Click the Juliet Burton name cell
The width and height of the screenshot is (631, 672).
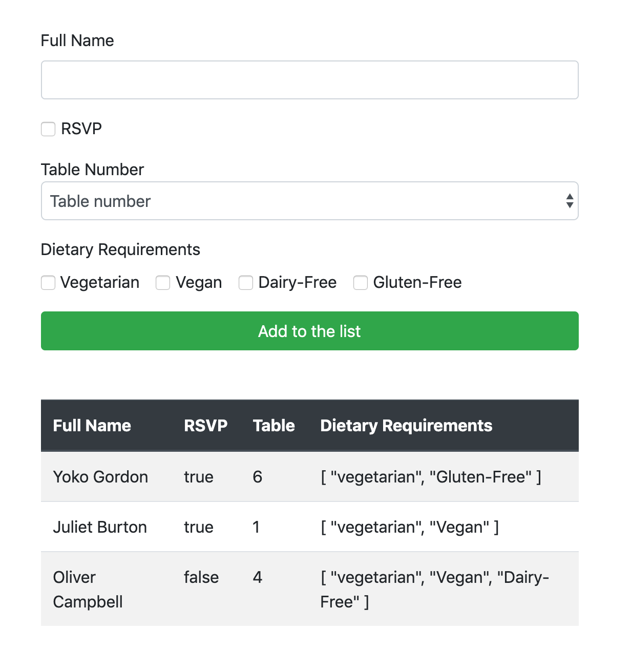coord(100,527)
